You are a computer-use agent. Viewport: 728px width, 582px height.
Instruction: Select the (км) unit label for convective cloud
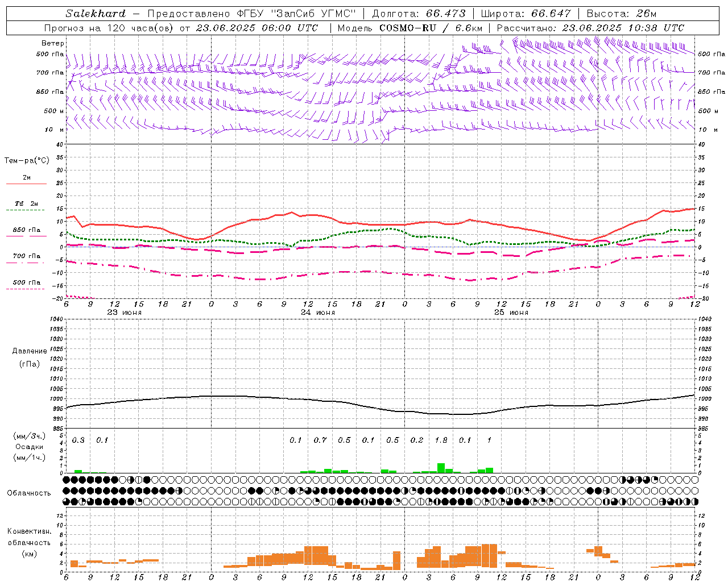29,554
